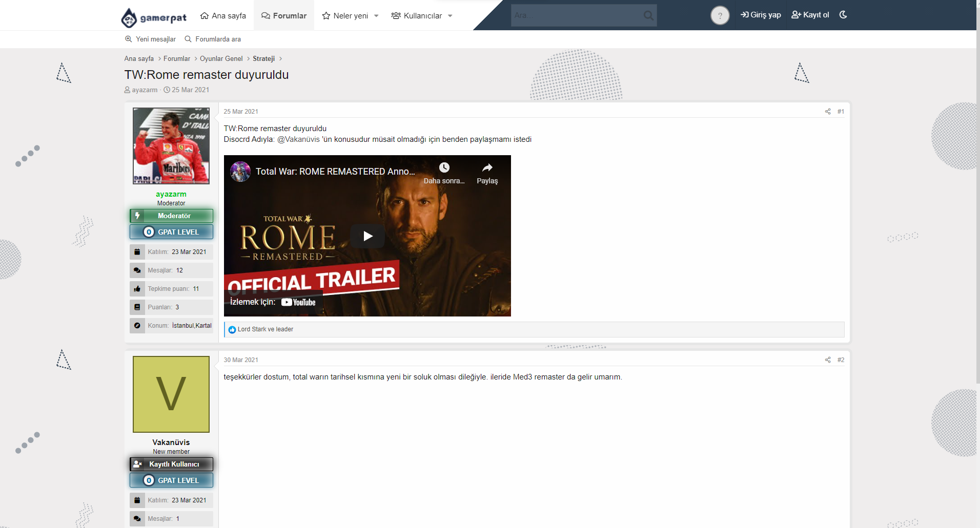Click ayazarm's Konum compass icon
Screen dimensions: 980x528
(x=137, y=326)
